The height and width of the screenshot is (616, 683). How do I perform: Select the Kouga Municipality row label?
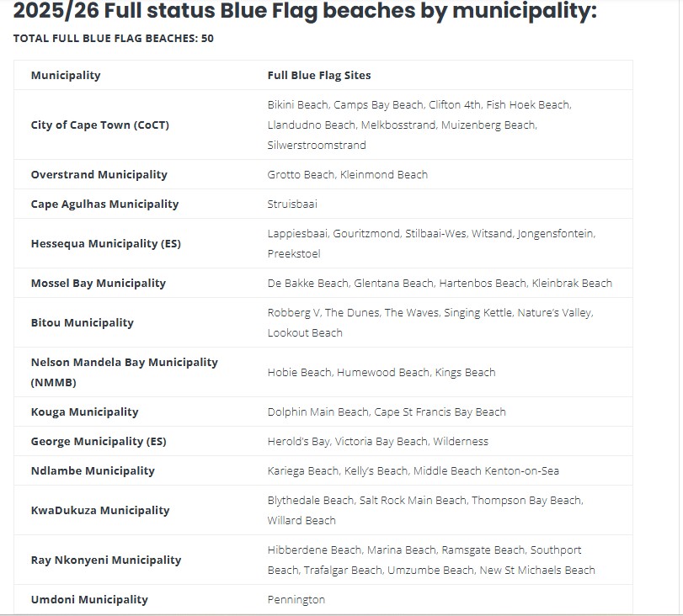tap(85, 412)
